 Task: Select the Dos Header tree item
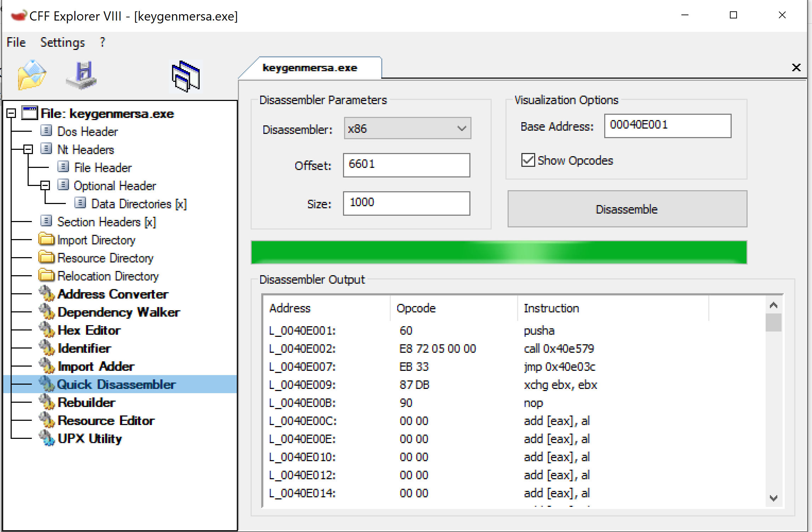(x=87, y=131)
